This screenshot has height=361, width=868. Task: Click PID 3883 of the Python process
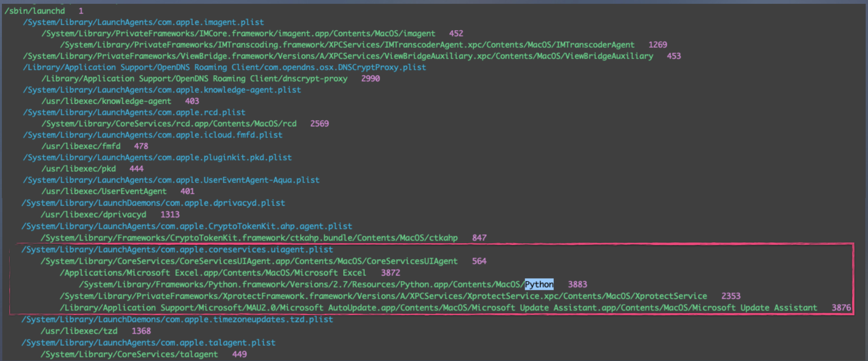pos(578,284)
